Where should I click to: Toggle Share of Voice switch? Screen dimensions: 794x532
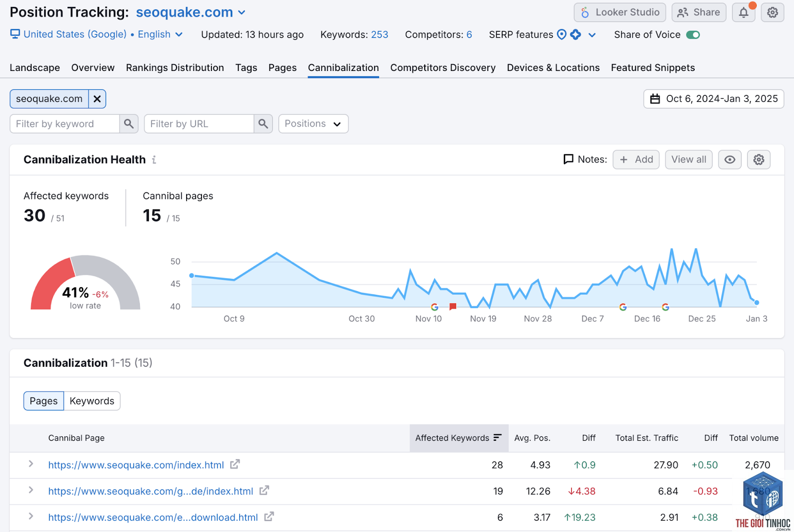pos(693,35)
